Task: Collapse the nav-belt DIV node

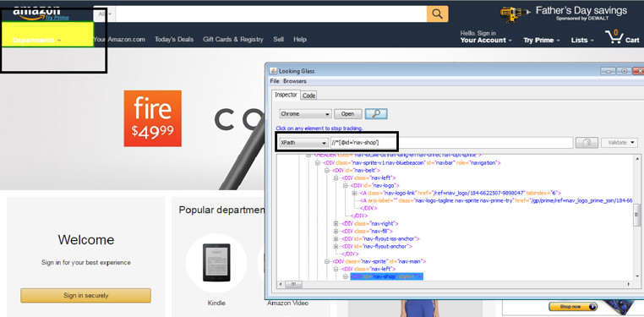Action: coord(327,170)
